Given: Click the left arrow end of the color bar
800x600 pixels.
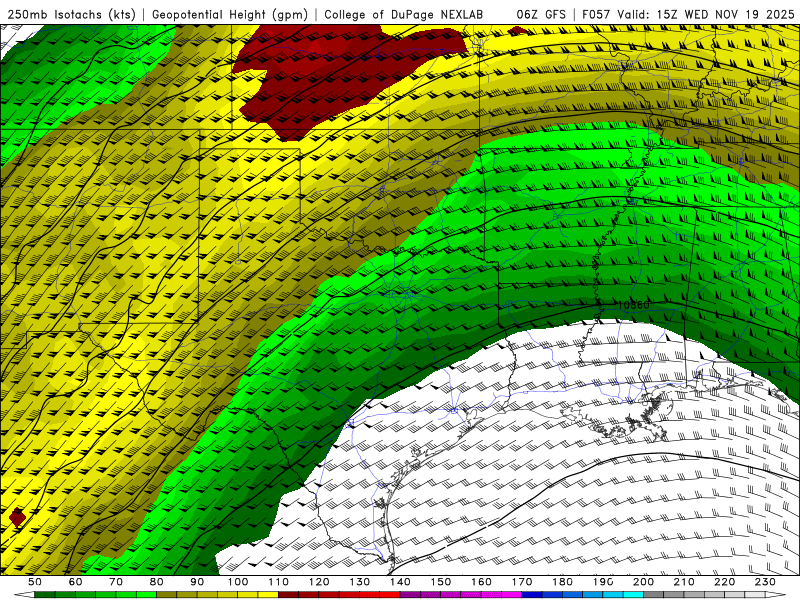Looking at the screenshot, I should click(x=23, y=595).
